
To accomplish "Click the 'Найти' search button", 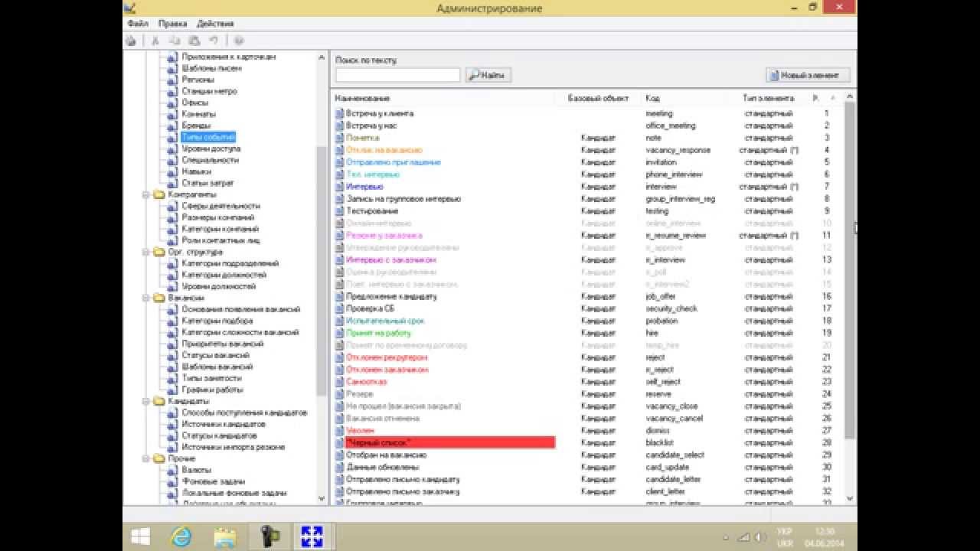I will pyautogui.click(x=488, y=75).
